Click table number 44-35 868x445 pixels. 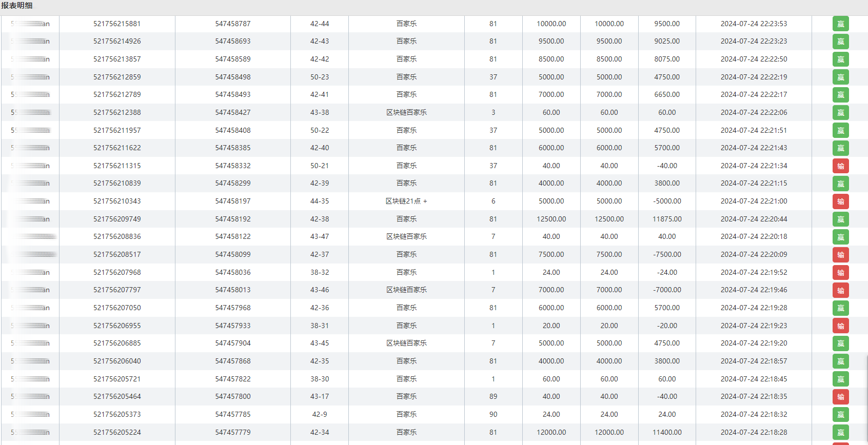[320, 201]
